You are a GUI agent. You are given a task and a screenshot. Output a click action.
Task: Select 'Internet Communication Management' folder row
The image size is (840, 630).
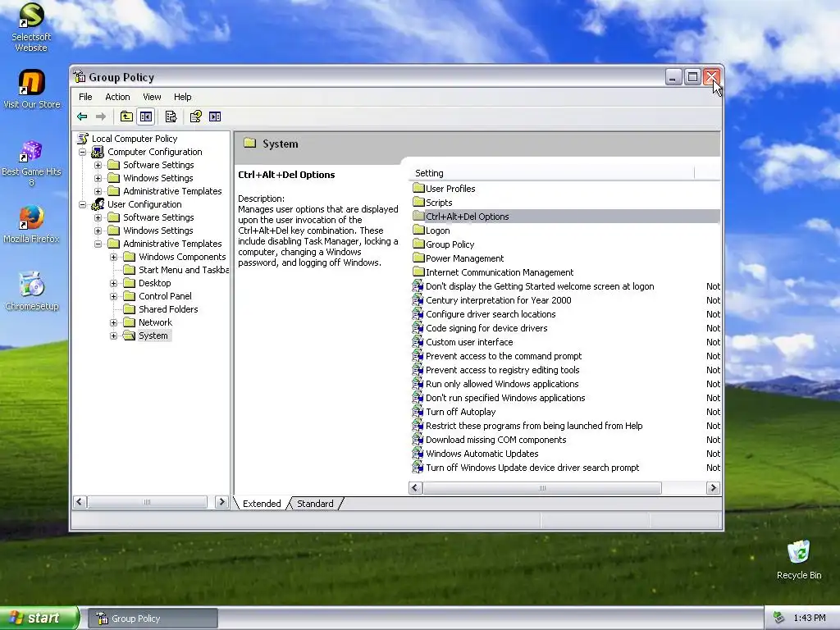pos(500,272)
